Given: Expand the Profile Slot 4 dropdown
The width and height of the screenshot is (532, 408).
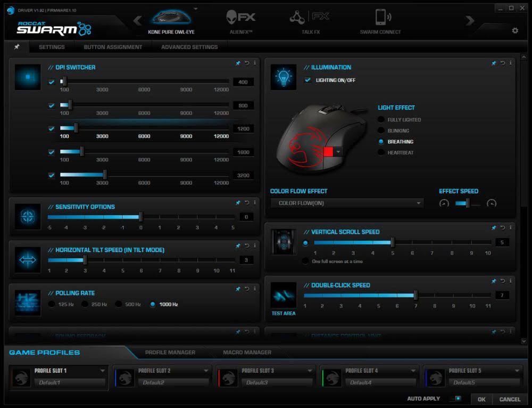Looking at the screenshot, I should [x=413, y=371].
